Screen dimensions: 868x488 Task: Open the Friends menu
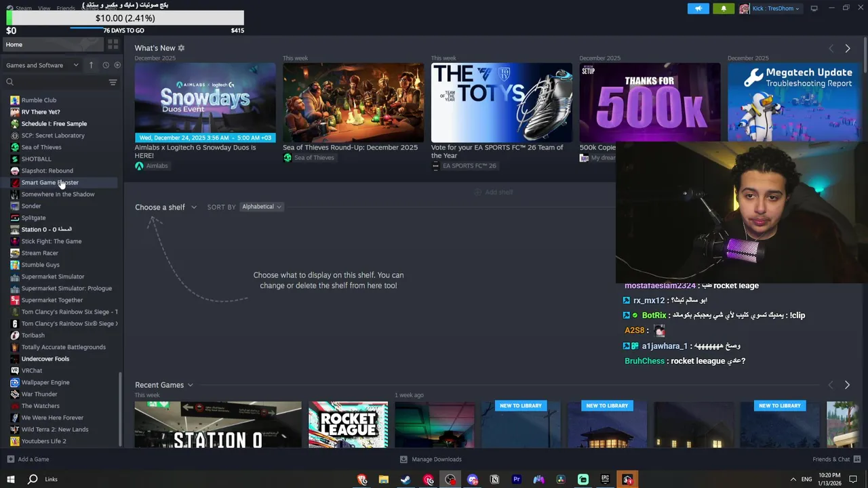(66, 8)
